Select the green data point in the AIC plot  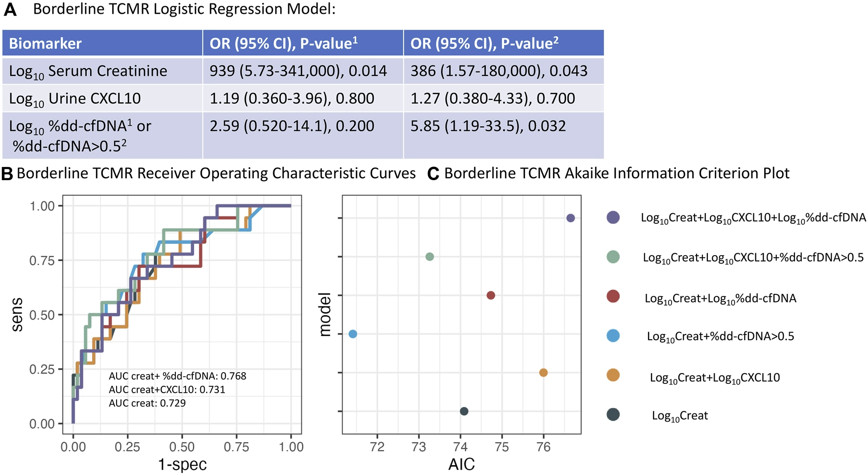click(430, 257)
